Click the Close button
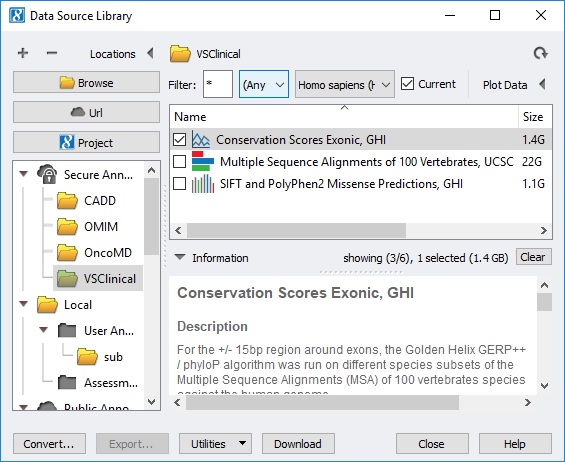This screenshot has width=565, height=462. (432, 443)
